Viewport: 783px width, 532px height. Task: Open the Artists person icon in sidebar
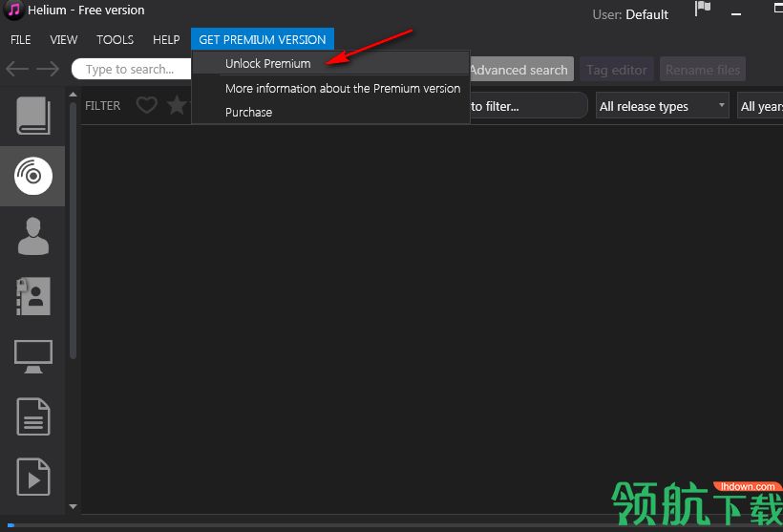[x=33, y=236]
